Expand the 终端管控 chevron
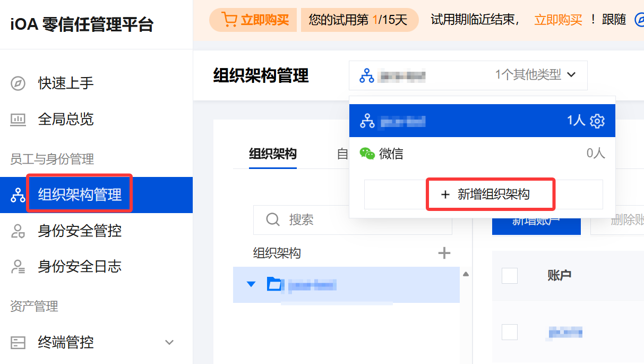 169,342
